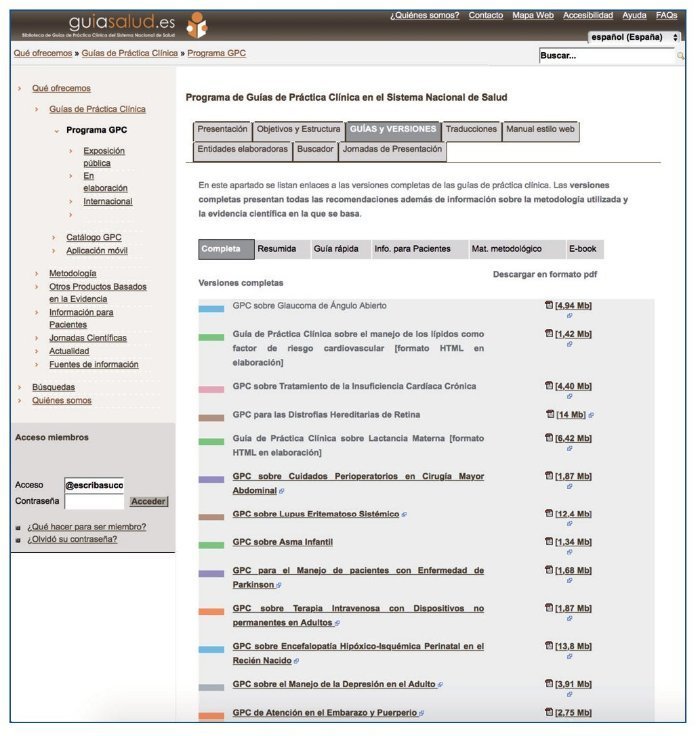Expand the Guías de Práctica Clínica menu
Image resolution: width=700 pixels, height=736 pixels.
[x=37, y=109]
